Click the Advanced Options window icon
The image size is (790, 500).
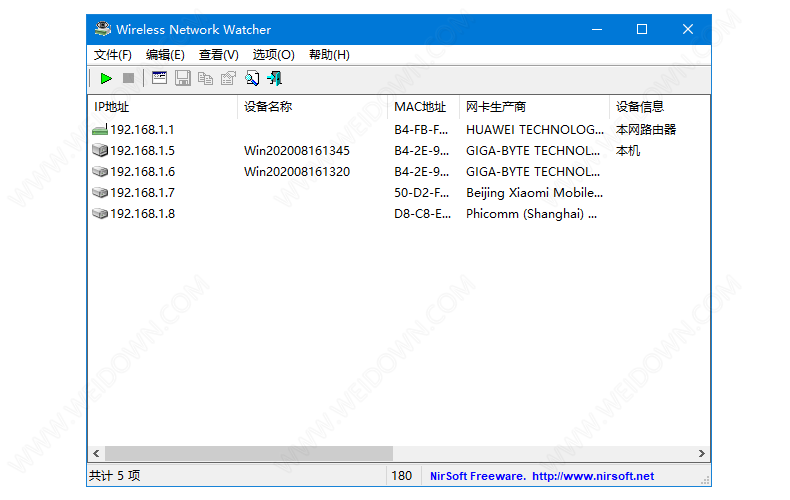click(160, 78)
